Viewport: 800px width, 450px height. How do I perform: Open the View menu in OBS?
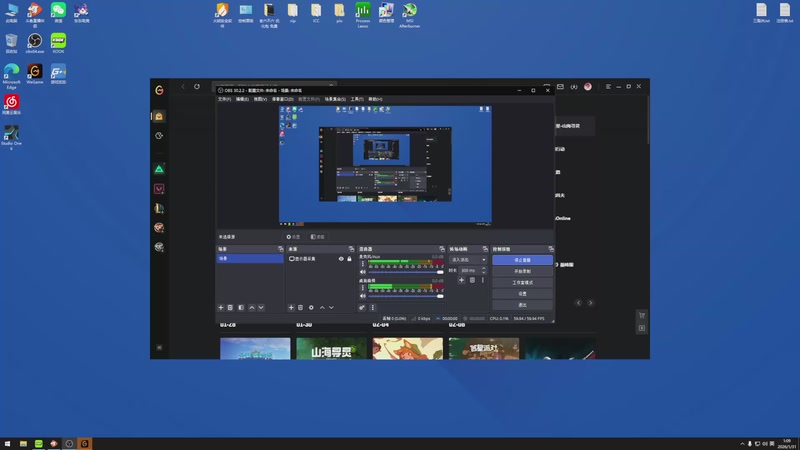(x=260, y=99)
